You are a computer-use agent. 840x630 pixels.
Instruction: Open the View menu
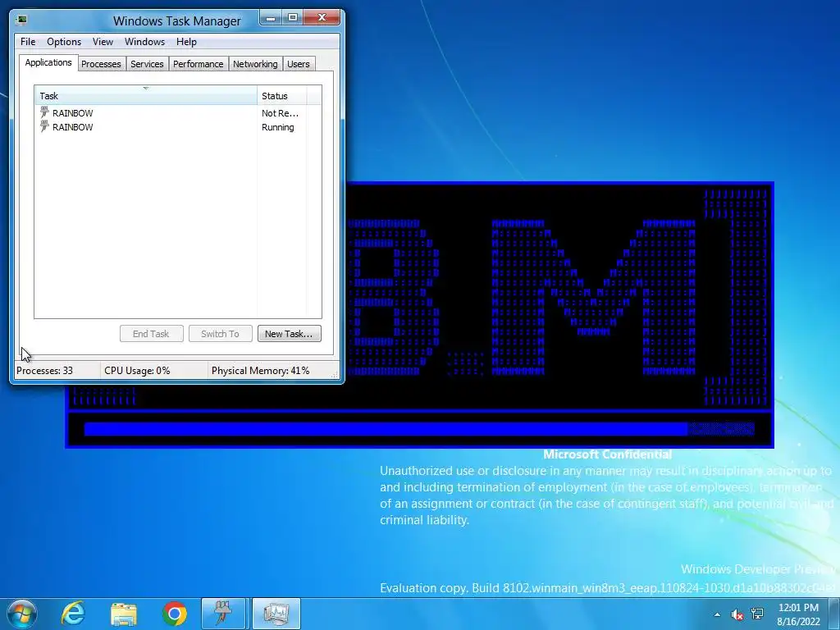coord(103,42)
